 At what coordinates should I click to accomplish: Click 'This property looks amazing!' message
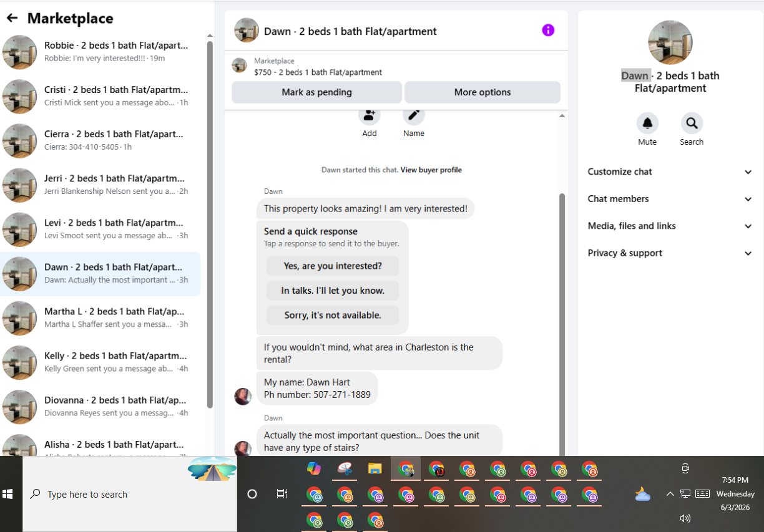click(x=366, y=208)
